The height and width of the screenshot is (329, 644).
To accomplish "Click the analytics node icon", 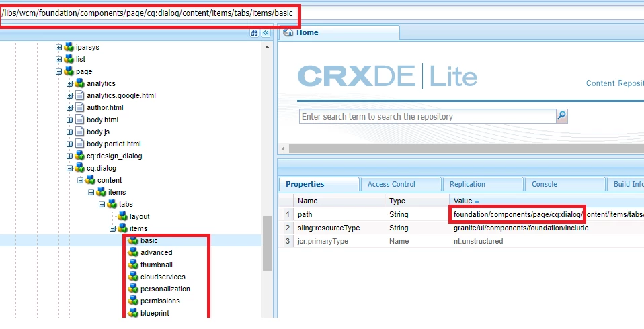I will coord(79,83).
